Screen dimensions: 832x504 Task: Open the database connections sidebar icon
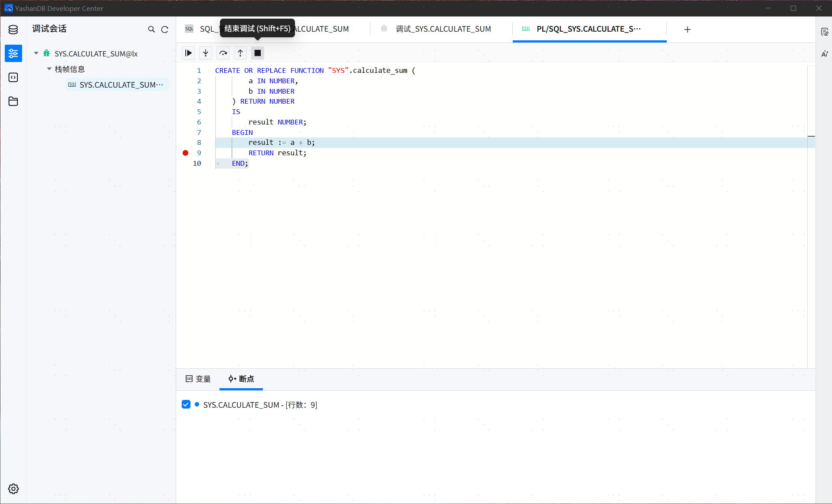tap(13, 29)
